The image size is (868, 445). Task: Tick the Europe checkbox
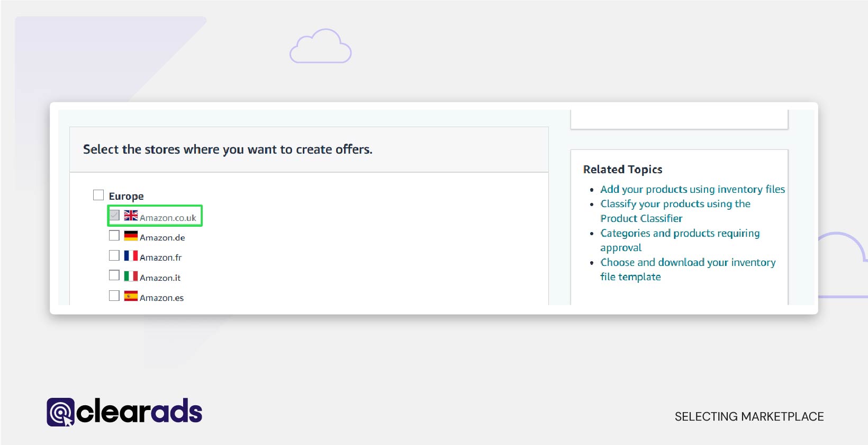pos(98,195)
